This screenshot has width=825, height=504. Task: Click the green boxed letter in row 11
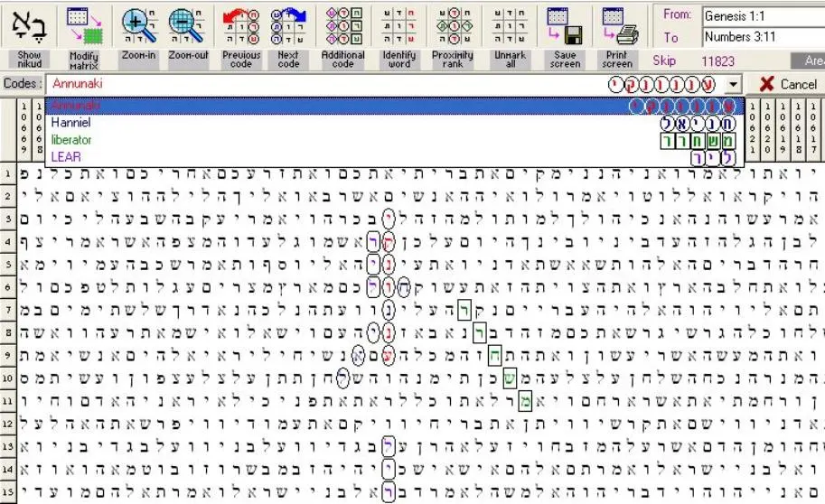525,401
